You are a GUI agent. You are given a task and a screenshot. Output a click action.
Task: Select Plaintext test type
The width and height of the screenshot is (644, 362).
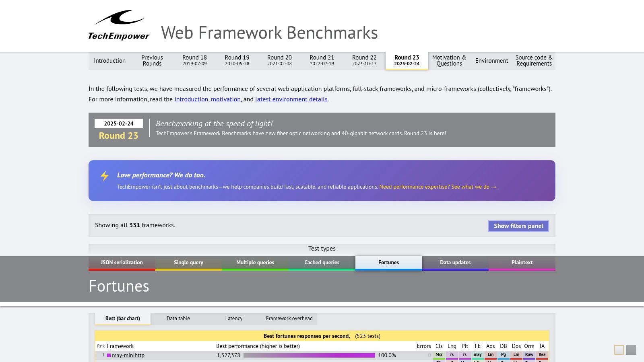(x=522, y=263)
